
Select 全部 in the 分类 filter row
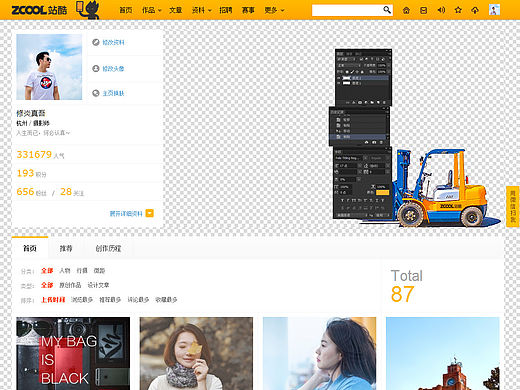click(x=47, y=271)
